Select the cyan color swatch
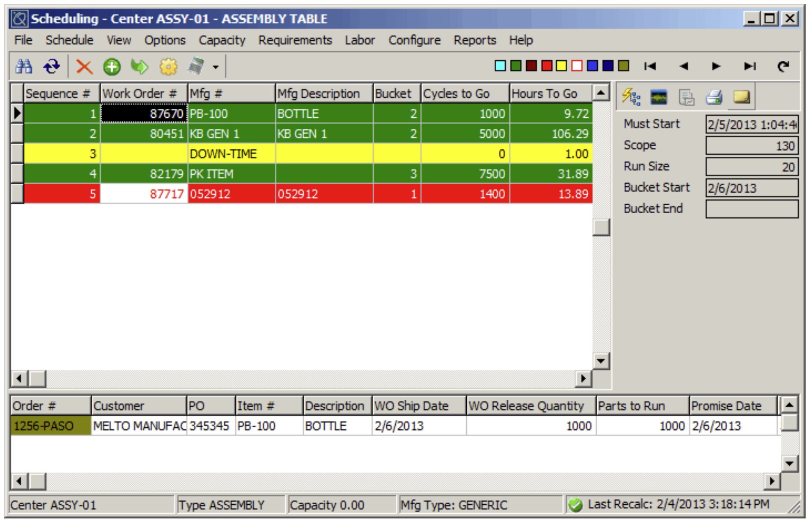The height and width of the screenshot is (521, 812). 500,66
